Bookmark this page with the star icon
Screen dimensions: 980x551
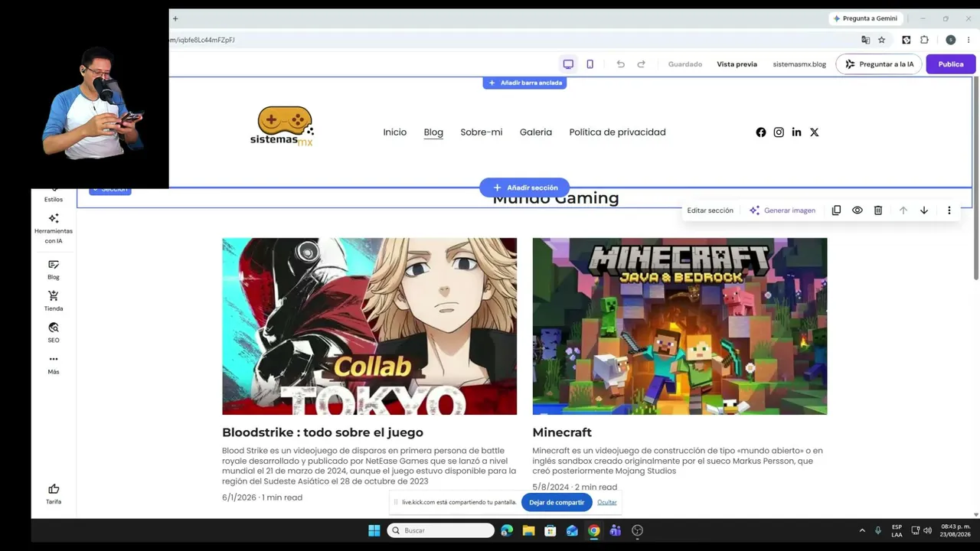point(881,40)
